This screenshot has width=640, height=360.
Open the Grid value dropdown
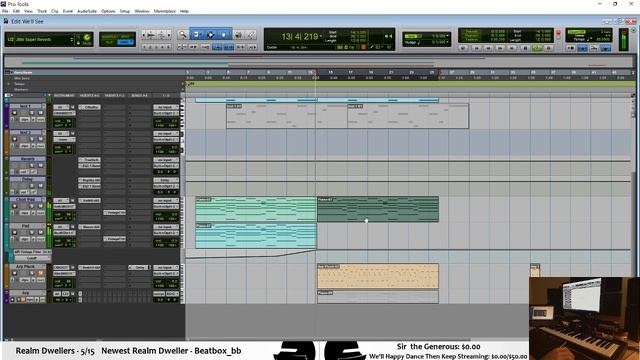(447, 36)
